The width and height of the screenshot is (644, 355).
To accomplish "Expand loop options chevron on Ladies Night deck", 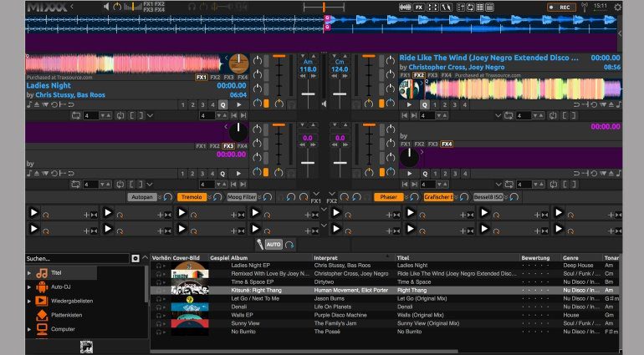I will coord(150,116).
